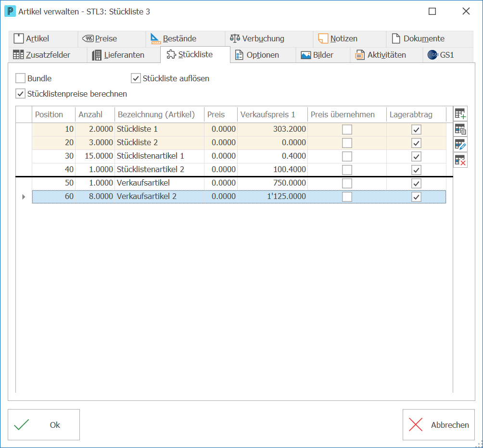Check Preis übernehmen for Verkaufsartikel 2

(347, 197)
